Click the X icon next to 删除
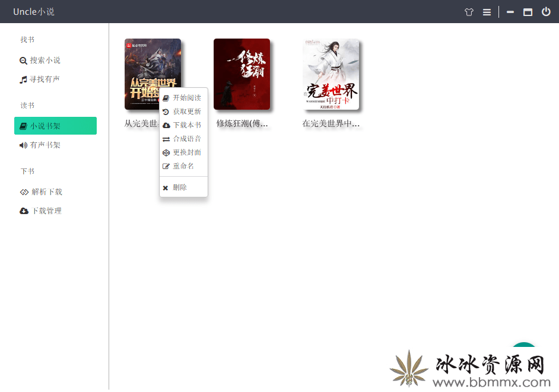Image resolution: width=559 pixels, height=392 pixels. click(166, 188)
